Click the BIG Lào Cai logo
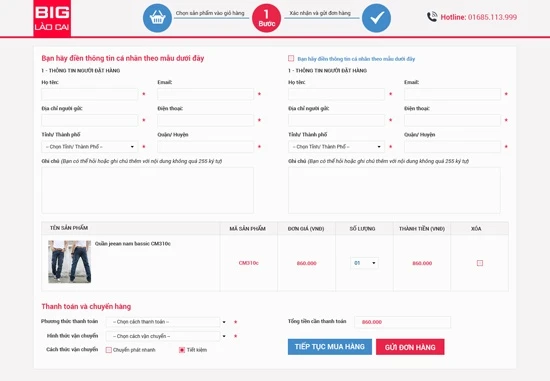This screenshot has height=381, width=550. coord(52,18)
